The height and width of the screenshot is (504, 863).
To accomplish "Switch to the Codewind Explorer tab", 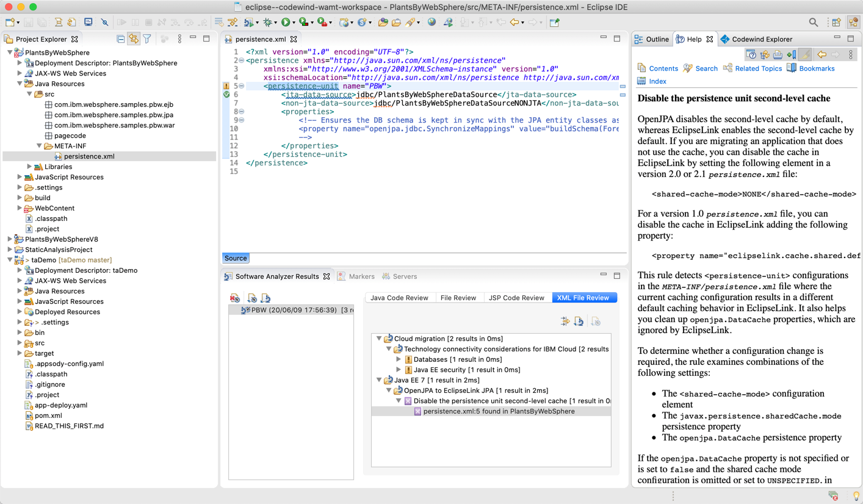I will pyautogui.click(x=756, y=39).
